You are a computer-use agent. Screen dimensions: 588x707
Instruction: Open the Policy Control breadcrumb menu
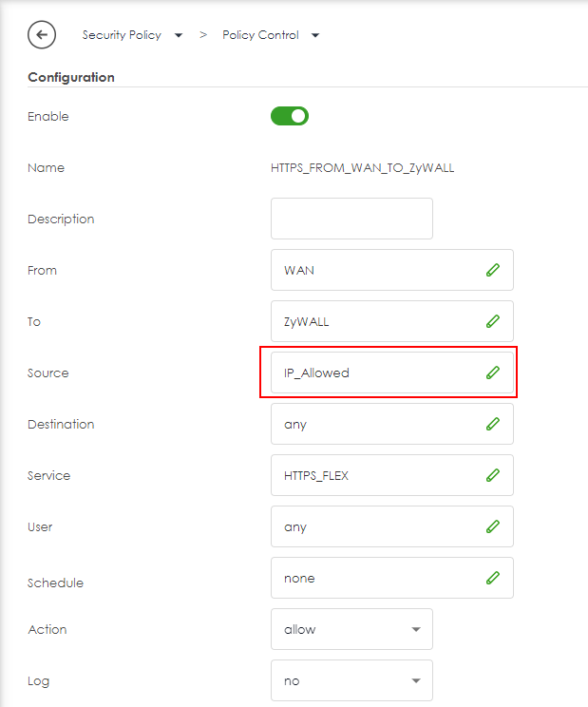tap(315, 35)
